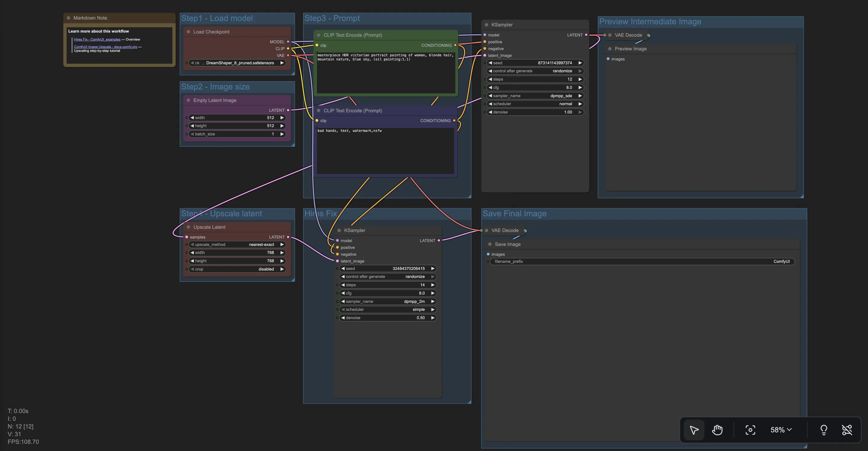
Task: Switch to the hand pan tool
Action: 717,430
